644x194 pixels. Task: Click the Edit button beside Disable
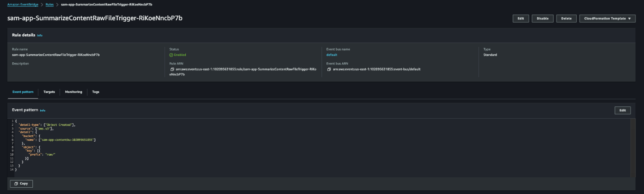coord(520,18)
